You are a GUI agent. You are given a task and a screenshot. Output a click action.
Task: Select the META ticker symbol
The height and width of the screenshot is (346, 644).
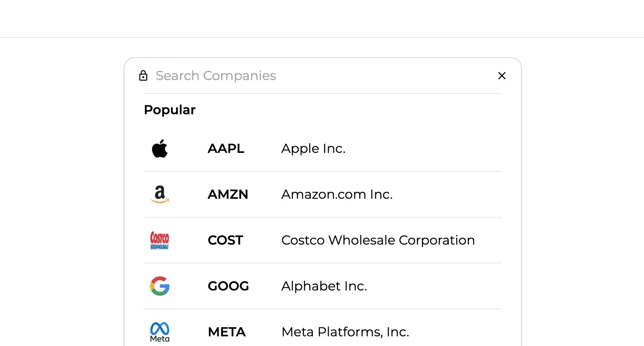point(227,332)
